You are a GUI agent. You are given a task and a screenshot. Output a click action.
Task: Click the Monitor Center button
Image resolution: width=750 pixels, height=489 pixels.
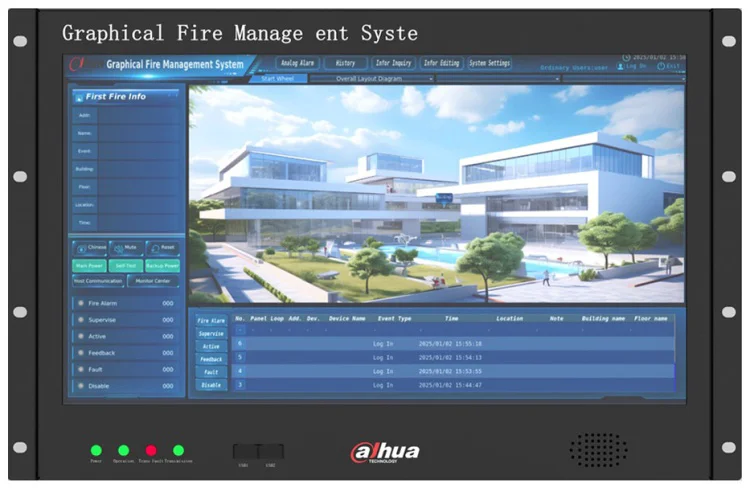(153, 281)
